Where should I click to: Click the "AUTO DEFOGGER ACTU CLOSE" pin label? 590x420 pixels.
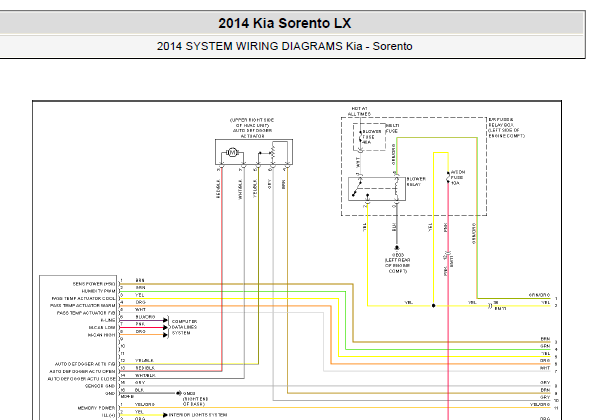(81, 379)
